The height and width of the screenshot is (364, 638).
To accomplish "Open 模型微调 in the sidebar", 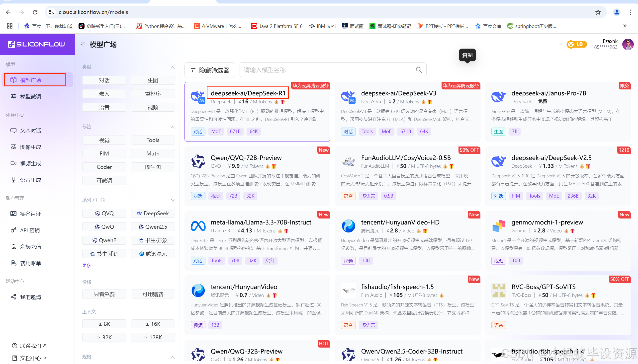I will coord(30,96).
